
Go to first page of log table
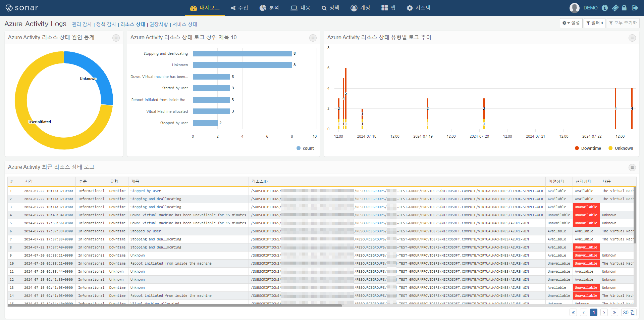click(x=573, y=313)
